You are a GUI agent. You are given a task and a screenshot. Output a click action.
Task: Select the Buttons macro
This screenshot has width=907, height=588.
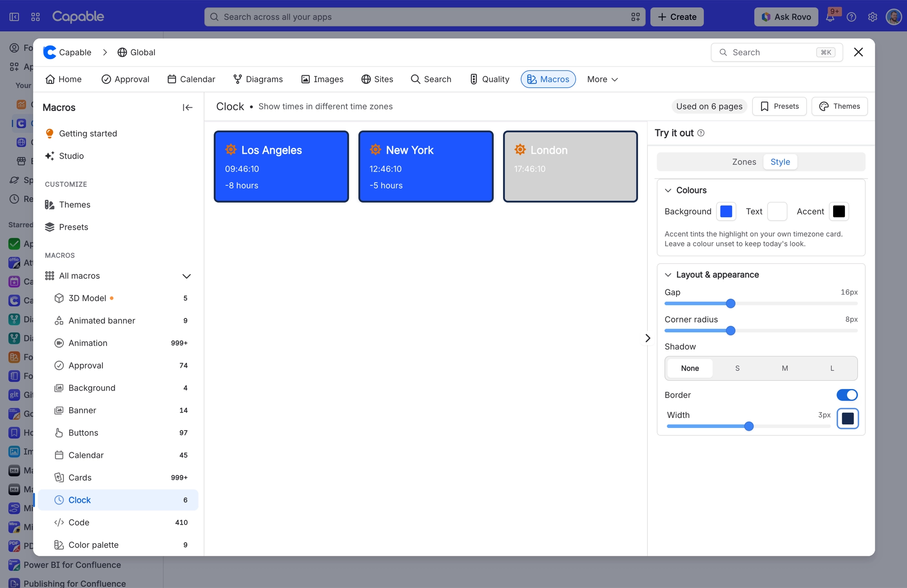[118, 432]
